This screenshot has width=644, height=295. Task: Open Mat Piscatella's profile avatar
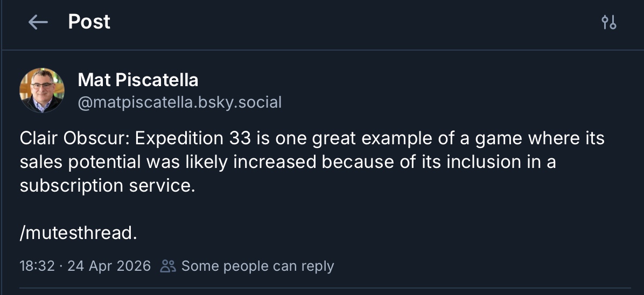[42, 90]
